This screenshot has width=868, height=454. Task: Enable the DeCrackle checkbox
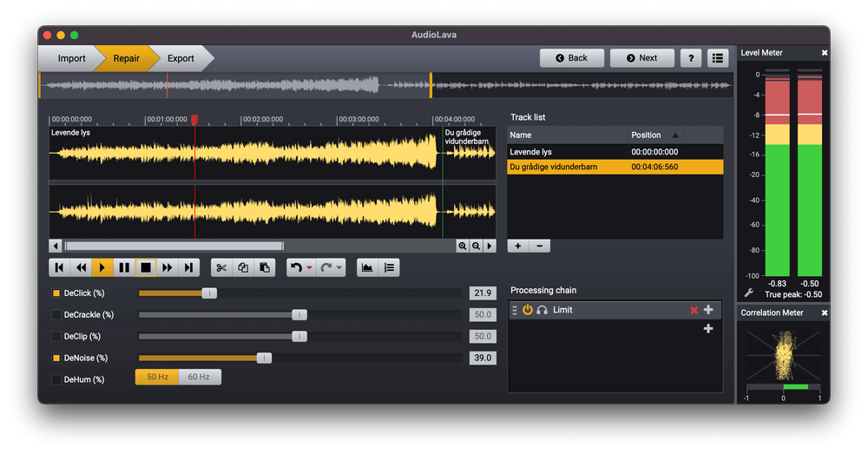56,314
